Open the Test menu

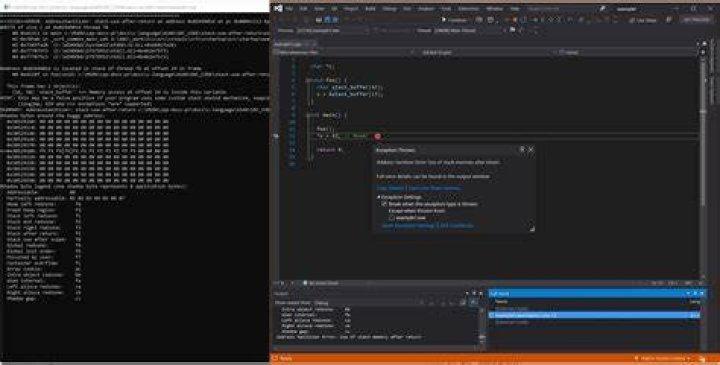pyautogui.click(x=407, y=9)
